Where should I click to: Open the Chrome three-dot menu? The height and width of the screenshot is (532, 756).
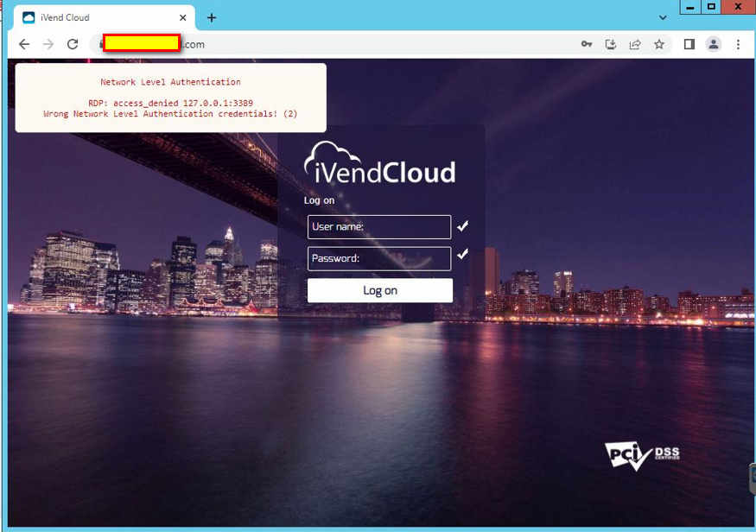[738, 44]
